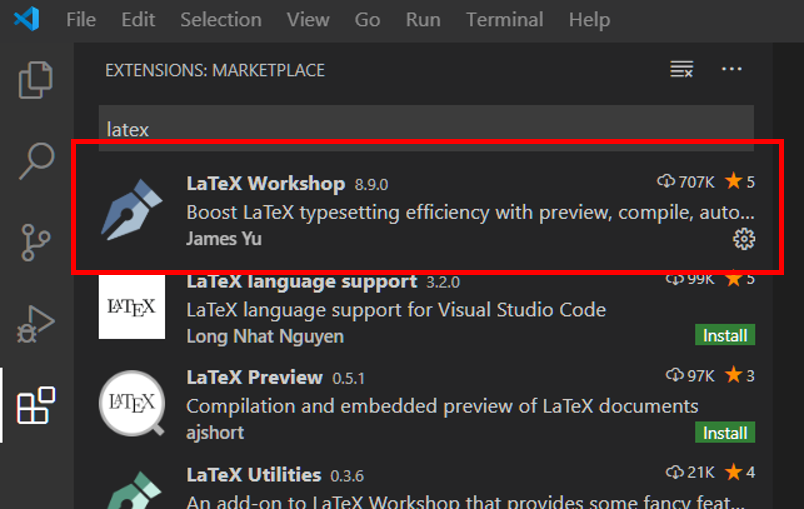Click the Extensions icon in activity bar
804x509 pixels.
36,405
